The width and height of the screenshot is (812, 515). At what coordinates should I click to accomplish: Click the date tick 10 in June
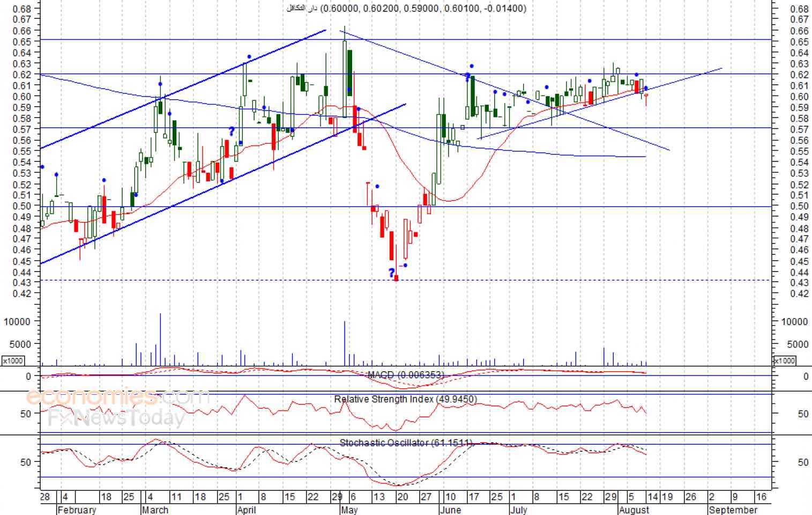(x=451, y=497)
